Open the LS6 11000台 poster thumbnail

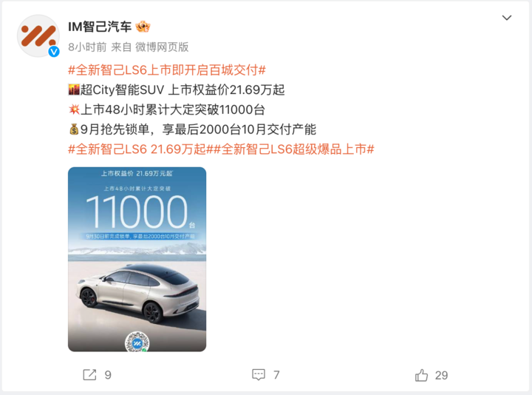(x=137, y=259)
